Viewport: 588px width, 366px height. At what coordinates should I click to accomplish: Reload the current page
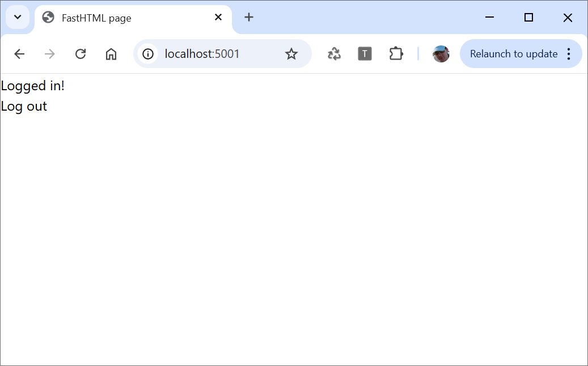[81, 54]
